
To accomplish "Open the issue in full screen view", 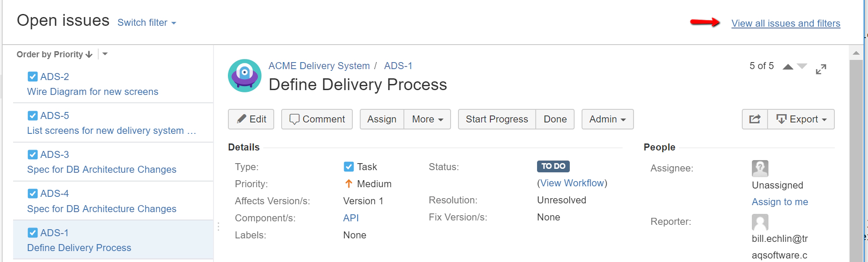I will 821,69.
